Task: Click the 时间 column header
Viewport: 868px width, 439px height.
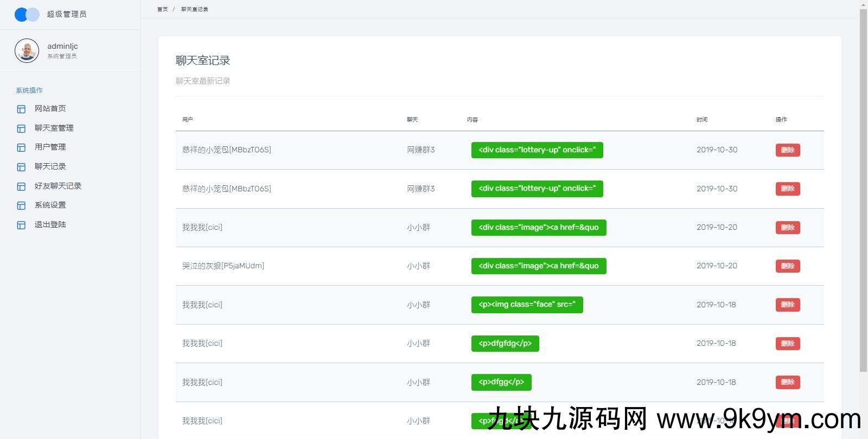Action: tap(701, 119)
